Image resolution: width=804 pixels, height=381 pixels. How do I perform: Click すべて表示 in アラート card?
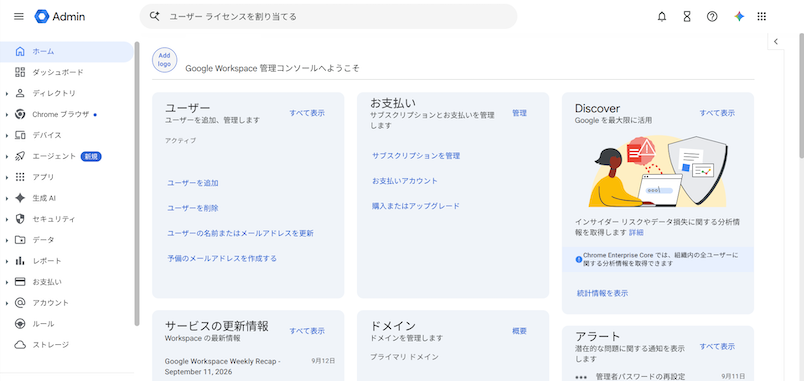pos(717,346)
